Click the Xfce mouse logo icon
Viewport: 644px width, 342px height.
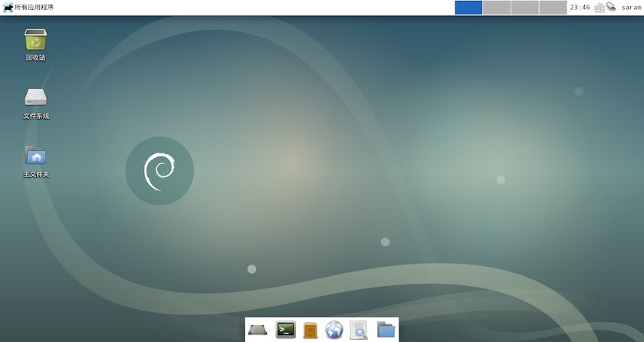click(8, 8)
